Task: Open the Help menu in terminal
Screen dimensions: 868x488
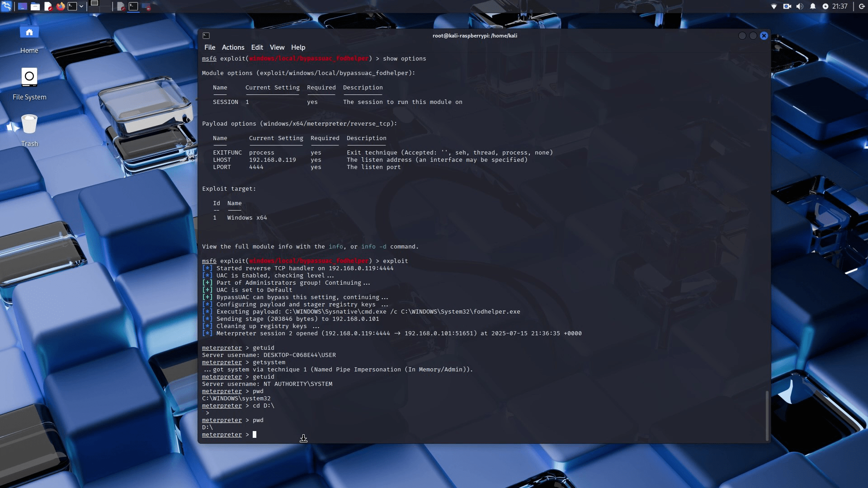Action: coord(298,47)
